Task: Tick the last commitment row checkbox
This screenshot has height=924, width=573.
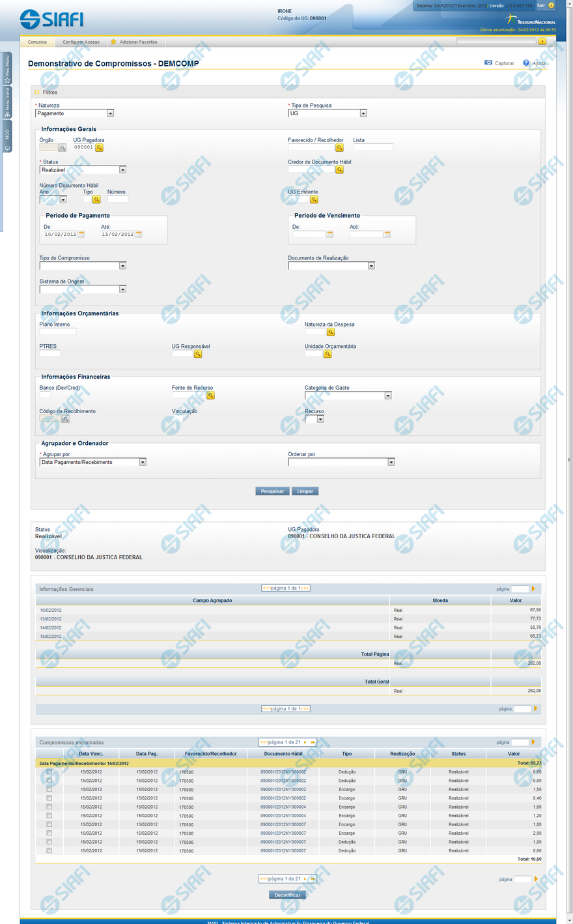Action: [x=49, y=850]
